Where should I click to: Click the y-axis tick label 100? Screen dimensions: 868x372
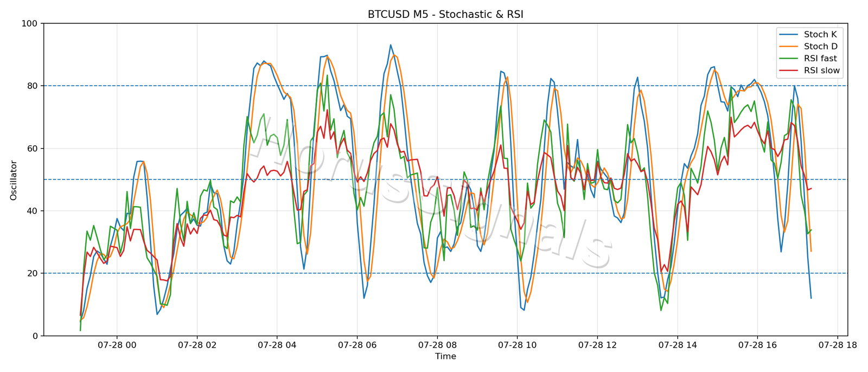[29, 23]
